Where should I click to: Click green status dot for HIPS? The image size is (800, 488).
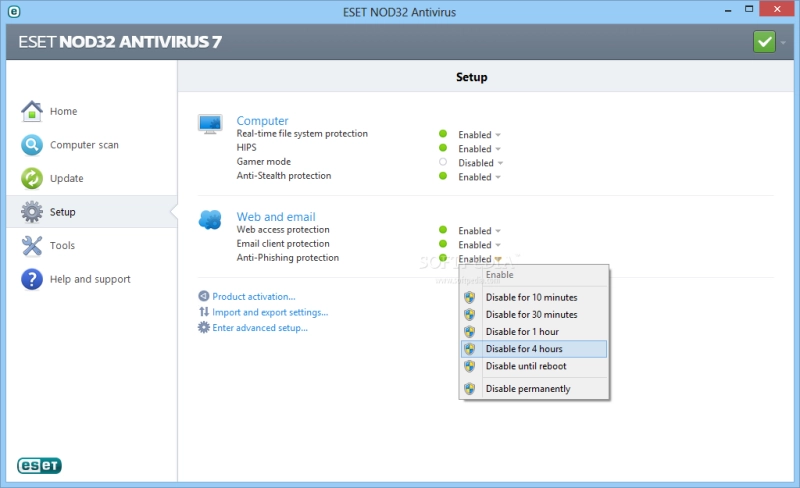coord(443,148)
